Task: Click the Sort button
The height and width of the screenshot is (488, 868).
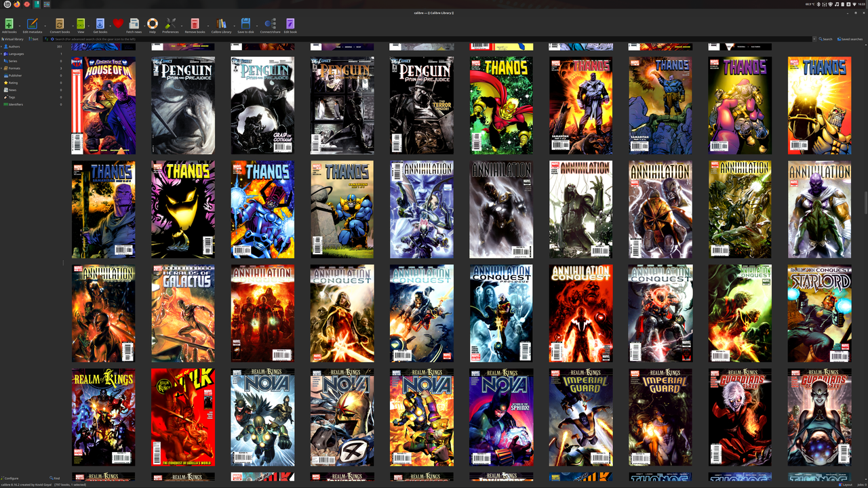Action: (x=33, y=39)
